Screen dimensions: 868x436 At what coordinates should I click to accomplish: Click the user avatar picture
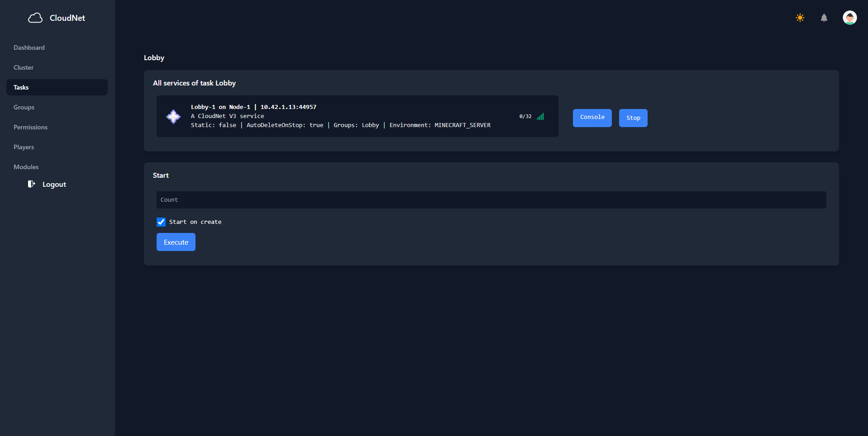[849, 18]
